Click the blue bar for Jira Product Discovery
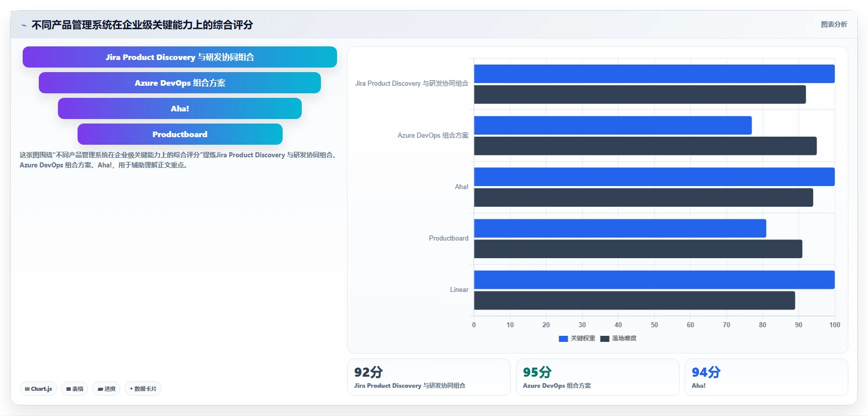868x416 pixels. 654,74
